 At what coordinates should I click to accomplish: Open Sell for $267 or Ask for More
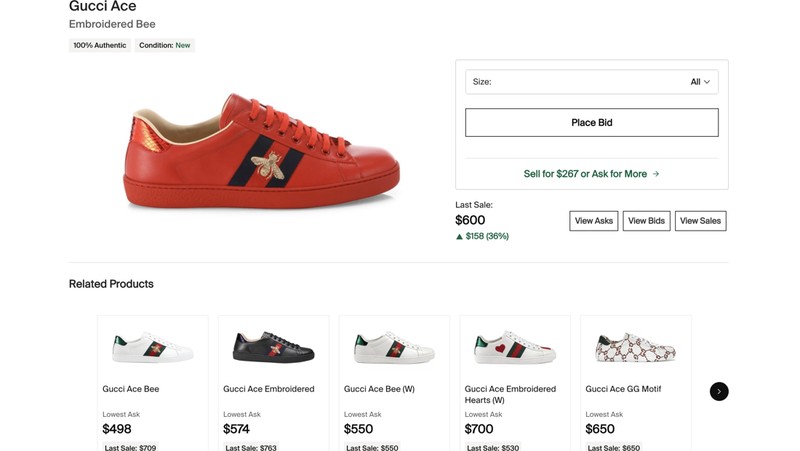592,174
